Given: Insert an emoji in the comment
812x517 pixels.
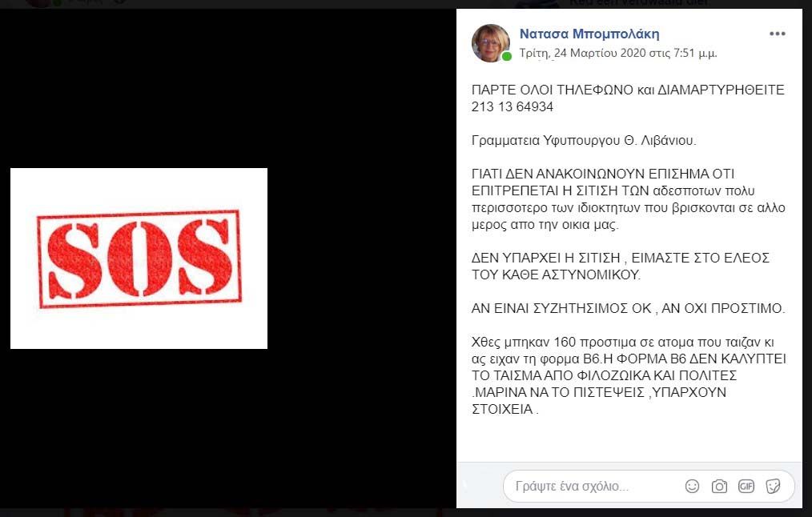Looking at the screenshot, I should click(x=692, y=486).
